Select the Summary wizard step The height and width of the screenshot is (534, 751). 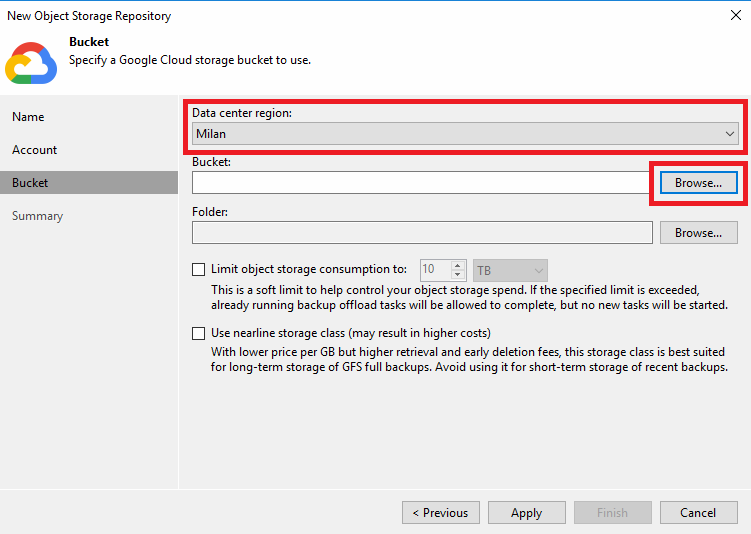point(37,216)
